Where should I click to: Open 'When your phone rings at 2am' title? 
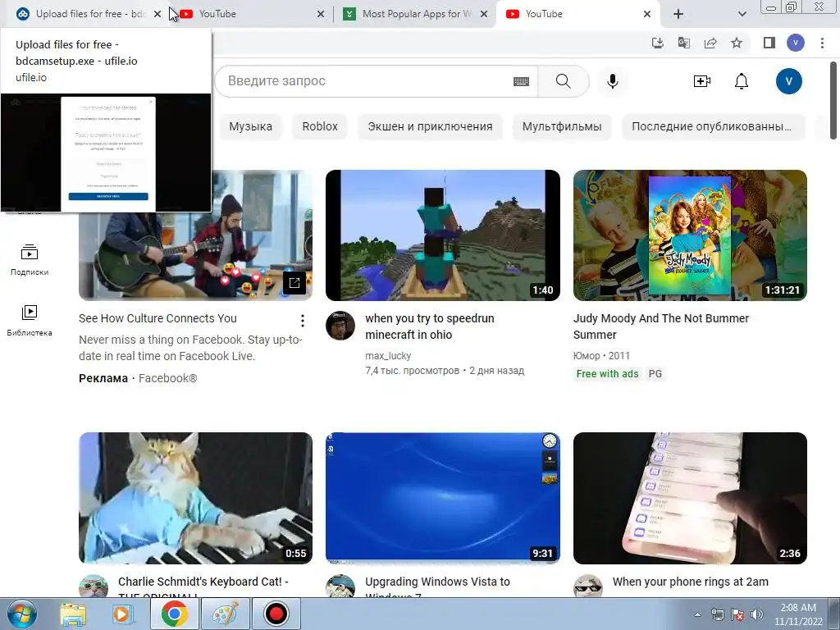(x=690, y=582)
